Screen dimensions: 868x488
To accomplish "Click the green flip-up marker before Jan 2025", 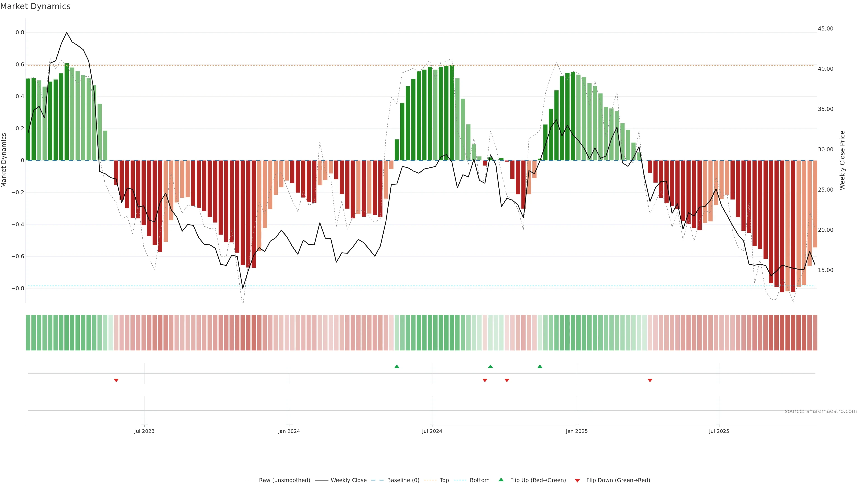I will click(x=540, y=366).
